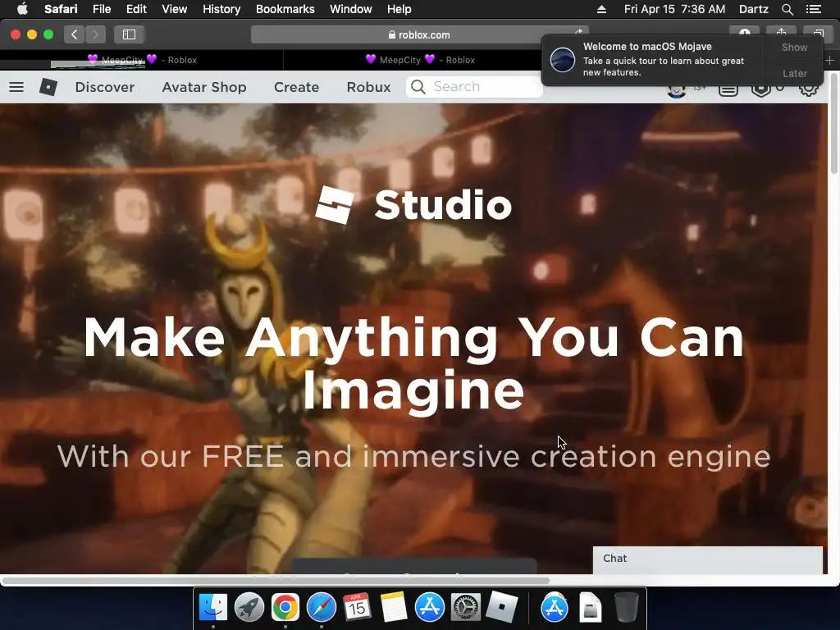Go forward in Safari

pos(95,34)
